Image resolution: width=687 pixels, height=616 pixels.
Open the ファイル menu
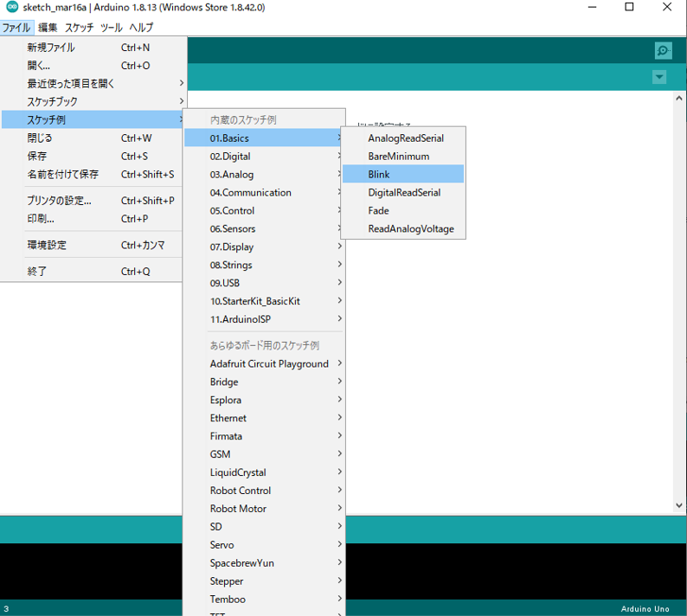click(16, 27)
